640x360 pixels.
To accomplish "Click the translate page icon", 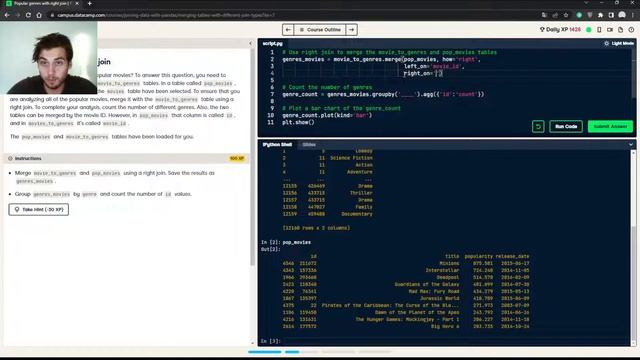I will pos(544,15).
